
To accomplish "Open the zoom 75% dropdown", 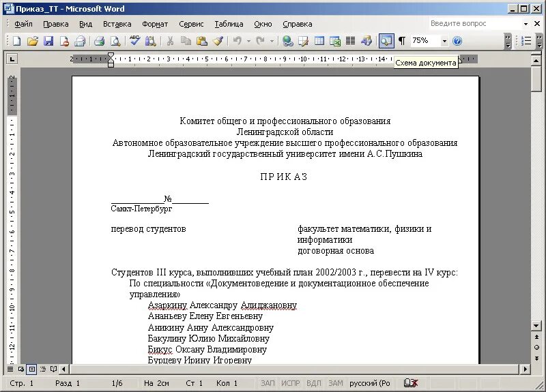I will [444, 41].
